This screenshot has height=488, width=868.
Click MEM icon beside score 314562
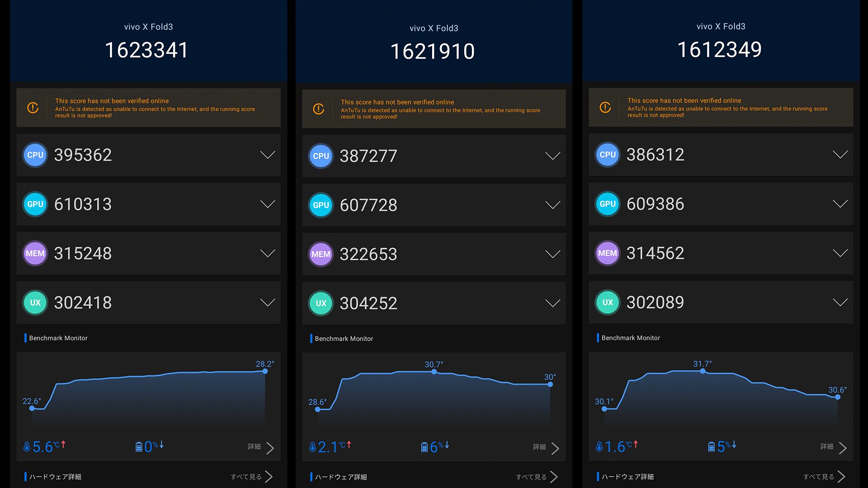pos(607,253)
